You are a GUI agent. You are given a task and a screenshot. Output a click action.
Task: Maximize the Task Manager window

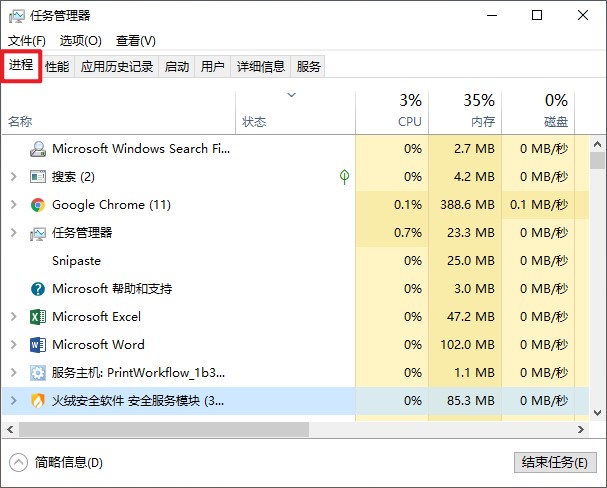[537, 15]
